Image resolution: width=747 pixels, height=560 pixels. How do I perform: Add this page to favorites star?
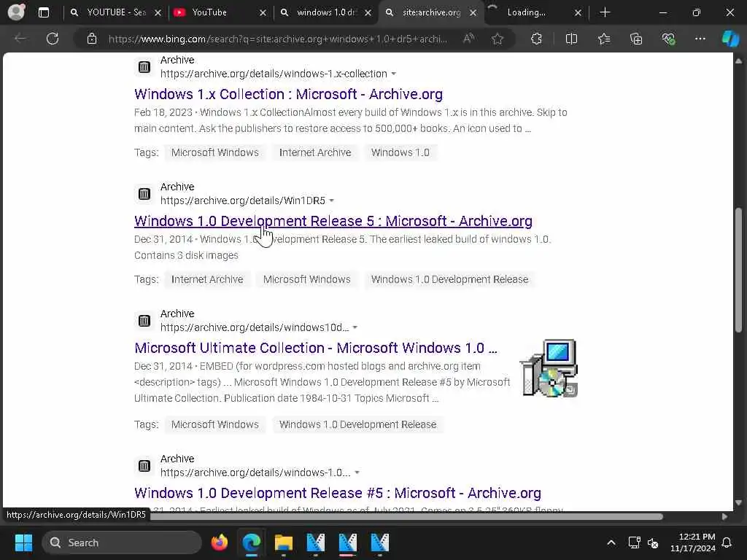pyautogui.click(x=498, y=39)
